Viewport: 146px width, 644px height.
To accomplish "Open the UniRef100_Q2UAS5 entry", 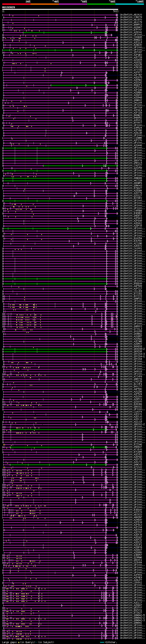I will 131,60.
